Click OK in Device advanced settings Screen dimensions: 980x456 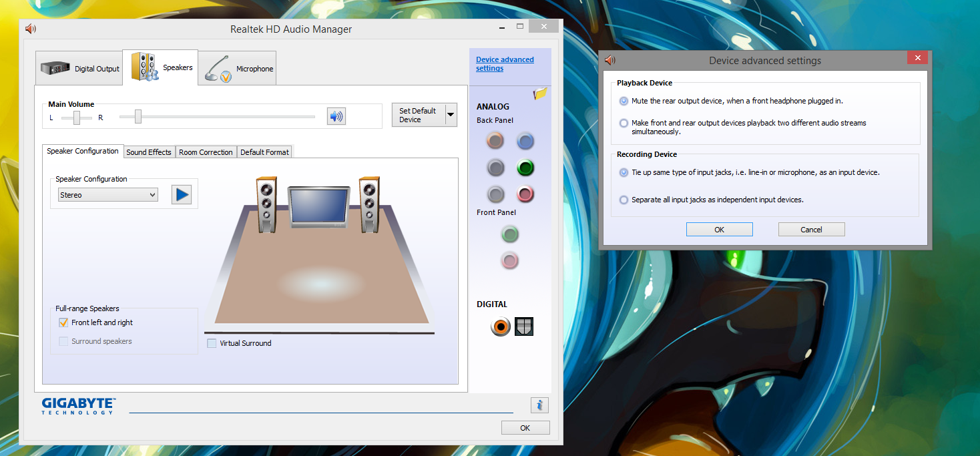pos(719,230)
